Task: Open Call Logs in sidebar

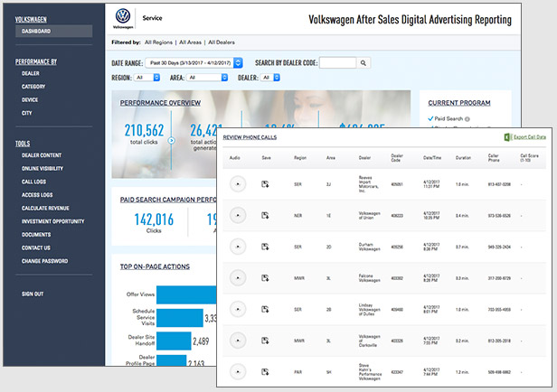Action: [x=33, y=182]
